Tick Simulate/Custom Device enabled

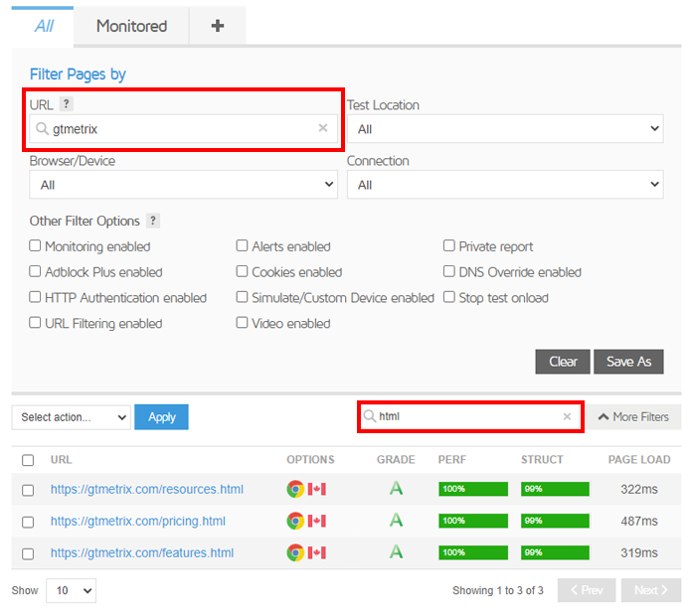coord(242,297)
